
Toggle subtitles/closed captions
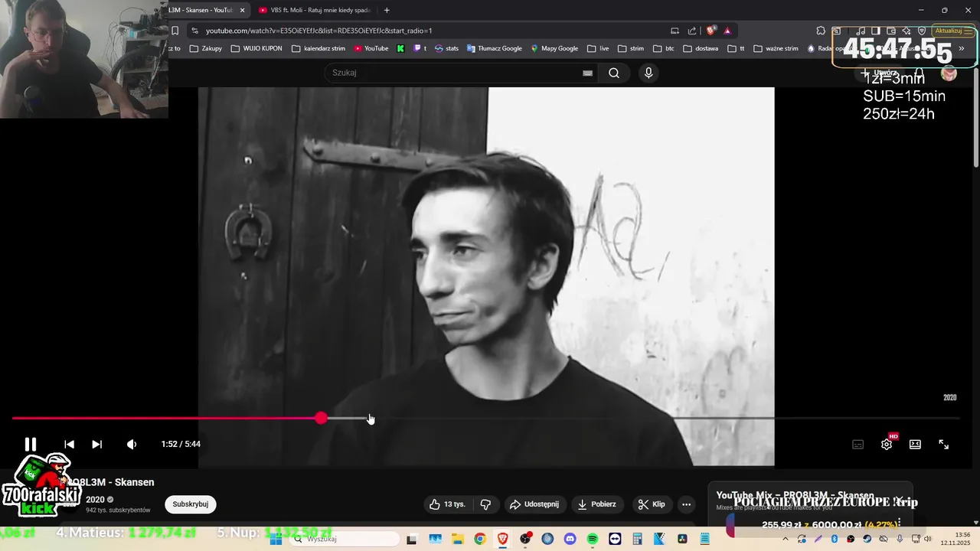[858, 445]
